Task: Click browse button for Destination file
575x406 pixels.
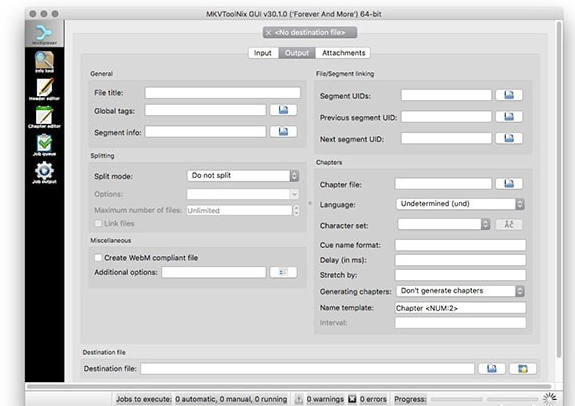Action: coord(492,369)
